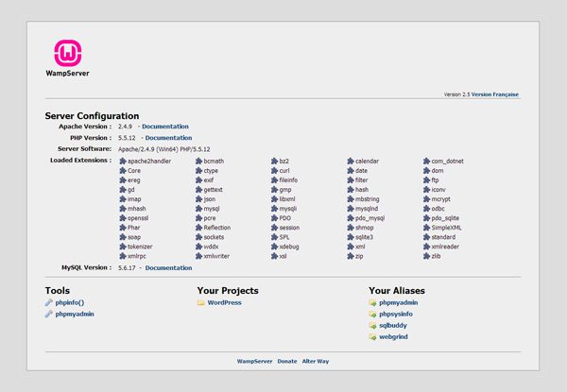567x392 pixels.
Task: Click the puzzle icon beside gd
Action: click(123, 190)
